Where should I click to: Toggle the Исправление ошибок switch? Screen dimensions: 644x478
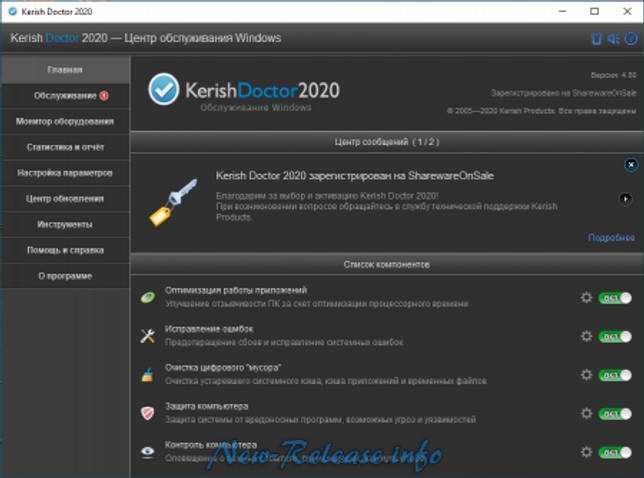tap(615, 337)
